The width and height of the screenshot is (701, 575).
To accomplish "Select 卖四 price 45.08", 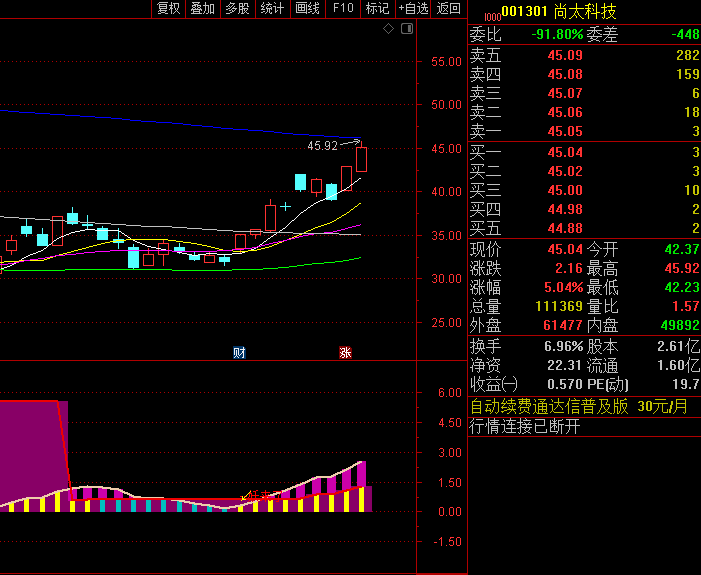I will click(565, 74).
